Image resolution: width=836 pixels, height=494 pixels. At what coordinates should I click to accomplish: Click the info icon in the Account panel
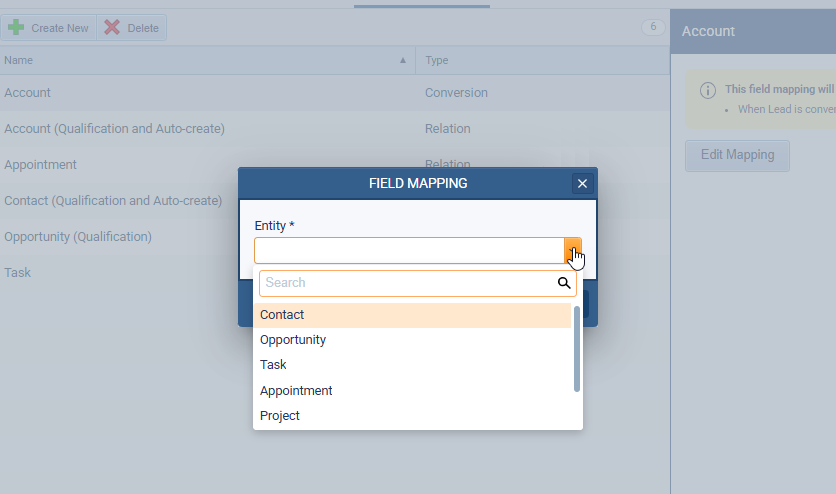point(707,89)
